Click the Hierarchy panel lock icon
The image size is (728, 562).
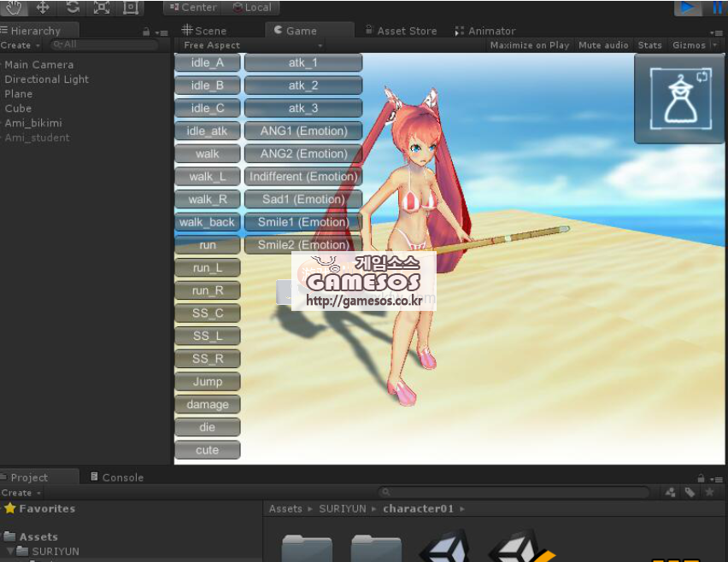point(146,32)
